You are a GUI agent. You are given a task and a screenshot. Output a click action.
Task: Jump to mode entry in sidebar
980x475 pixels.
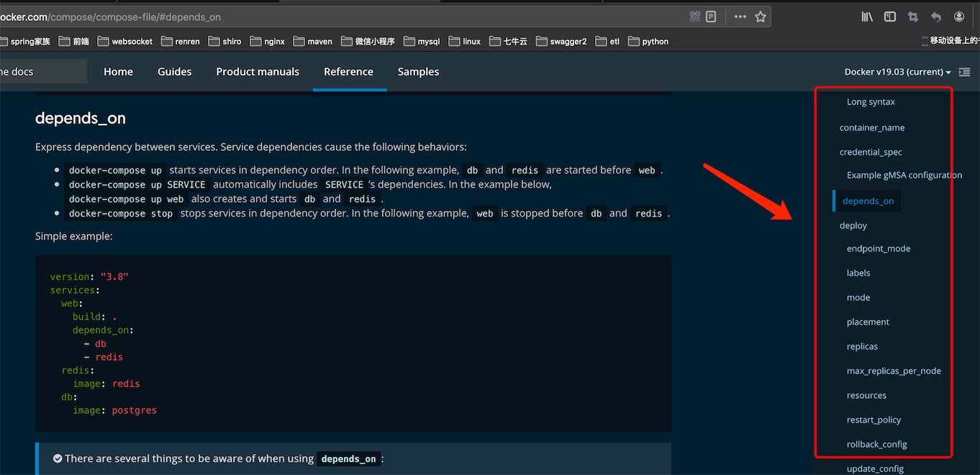[x=858, y=298]
